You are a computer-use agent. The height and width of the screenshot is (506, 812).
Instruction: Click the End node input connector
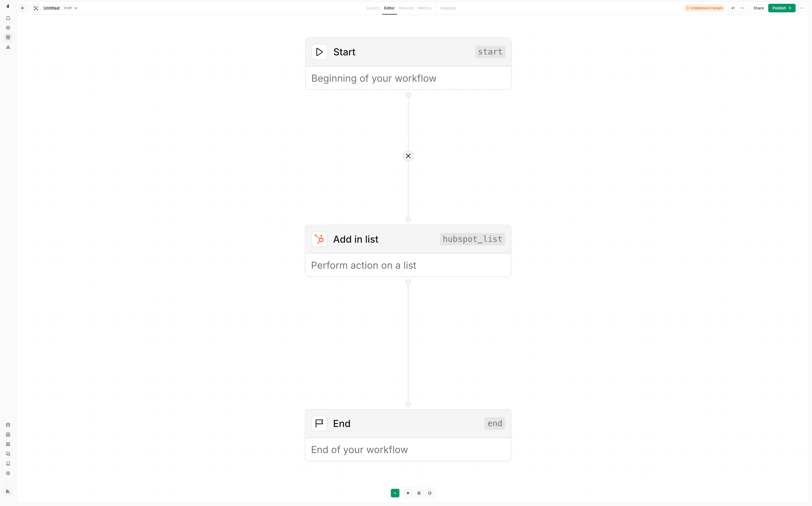click(408, 404)
